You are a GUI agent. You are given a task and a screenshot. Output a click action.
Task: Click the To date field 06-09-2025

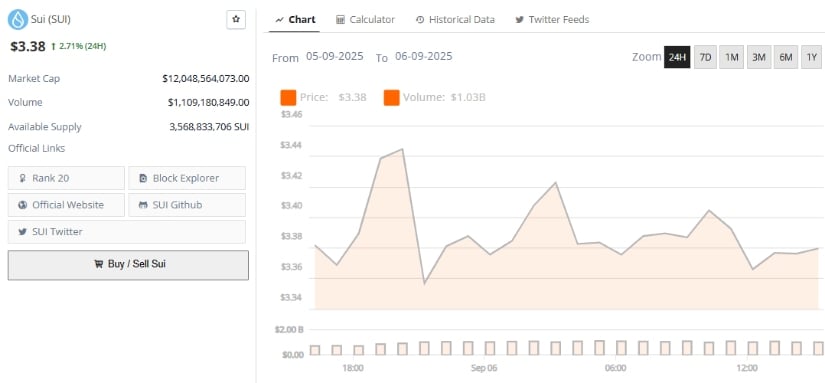[424, 56]
